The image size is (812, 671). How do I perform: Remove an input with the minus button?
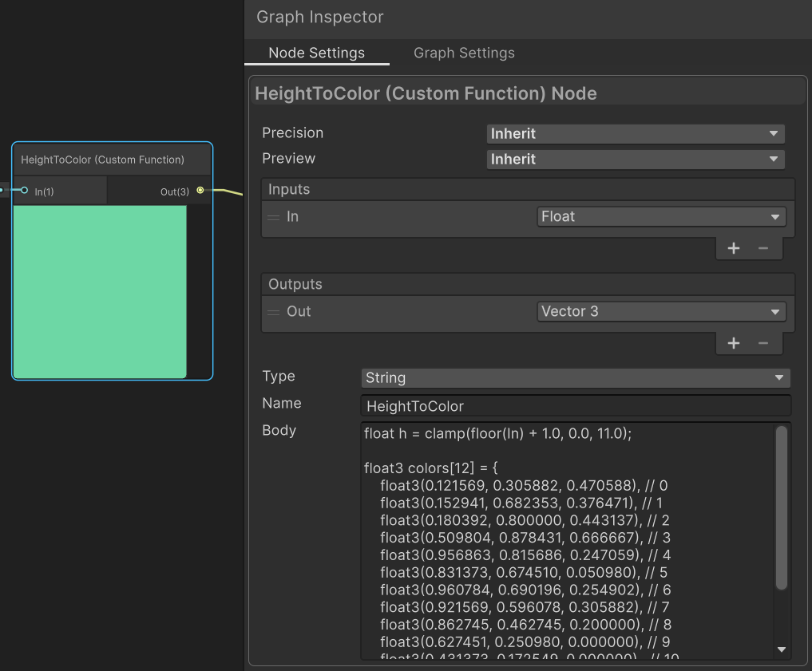pyautogui.click(x=762, y=248)
